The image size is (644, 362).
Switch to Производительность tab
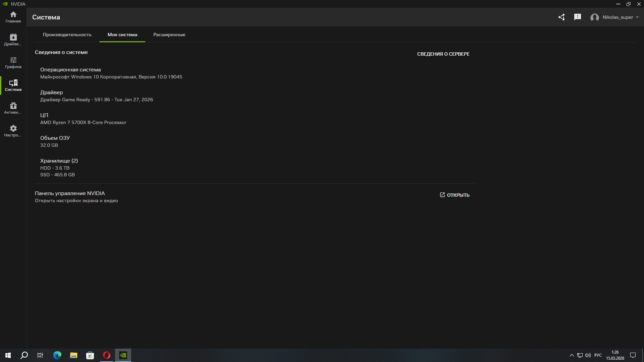tap(67, 35)
